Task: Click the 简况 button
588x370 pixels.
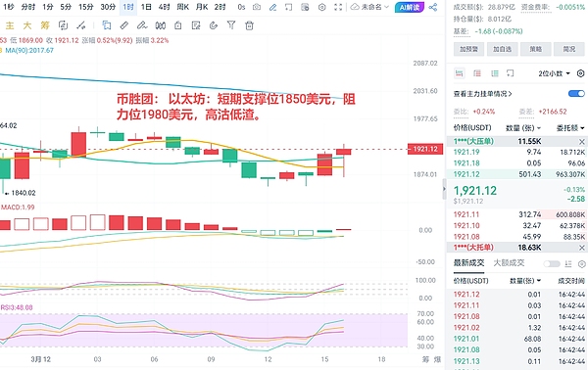Action: 568,49
